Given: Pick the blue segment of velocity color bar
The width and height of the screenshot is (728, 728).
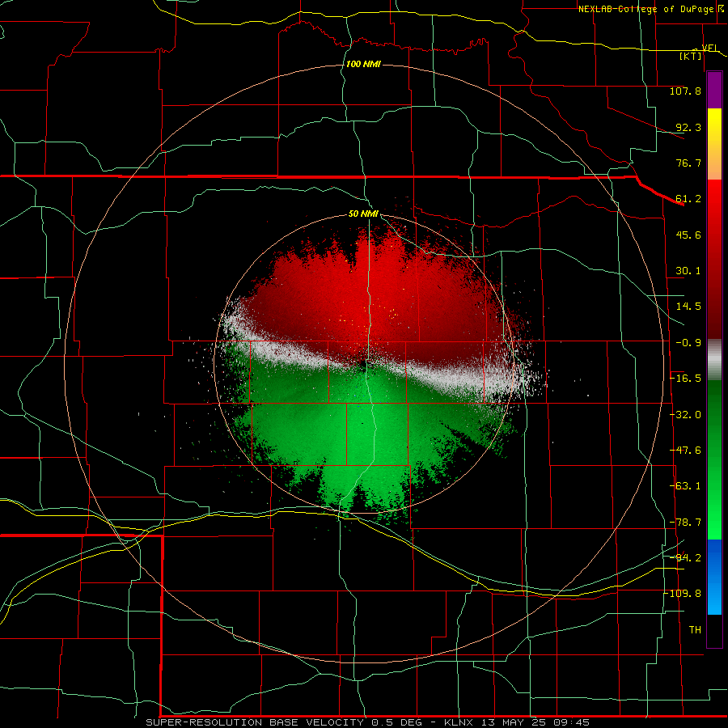Looking at the screenshot, I should pos(714,577).
